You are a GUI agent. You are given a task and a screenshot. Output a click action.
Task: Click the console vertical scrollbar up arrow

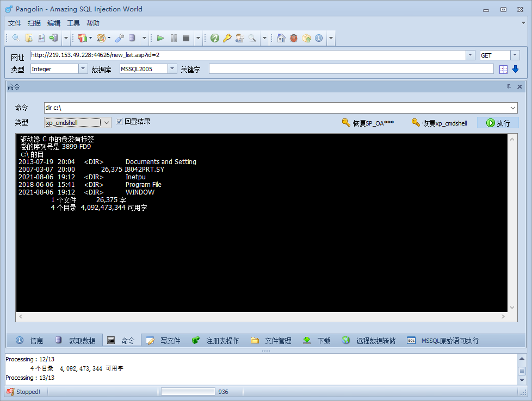(512, 139)
